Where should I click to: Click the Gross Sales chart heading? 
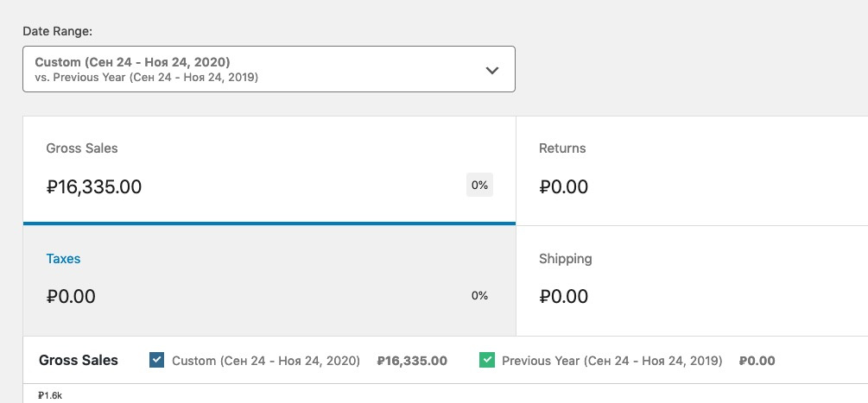(x=79, y=361)
